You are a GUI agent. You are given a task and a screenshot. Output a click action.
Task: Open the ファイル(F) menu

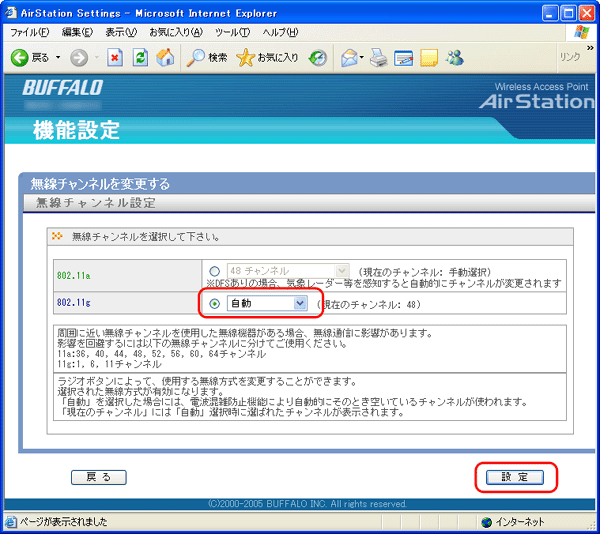(x=29, y=32)
